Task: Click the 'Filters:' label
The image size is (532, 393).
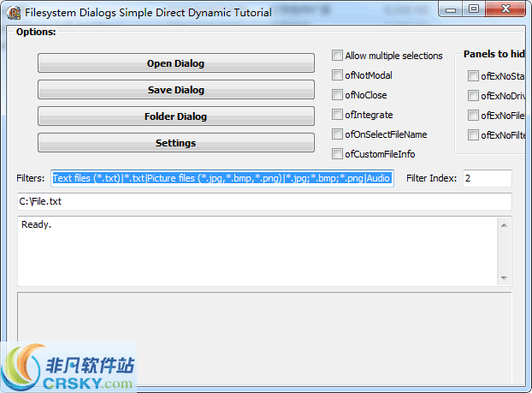Action: [31, 178]
